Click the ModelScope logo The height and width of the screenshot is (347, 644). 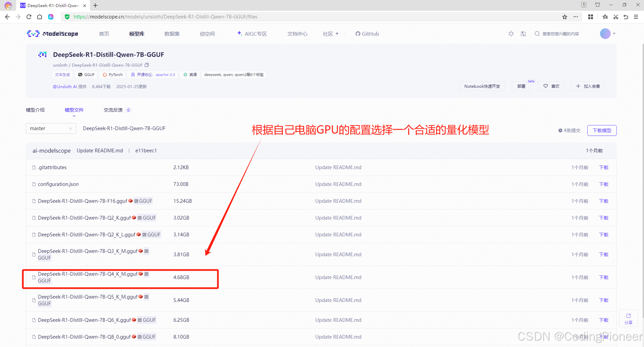[52, 34]
